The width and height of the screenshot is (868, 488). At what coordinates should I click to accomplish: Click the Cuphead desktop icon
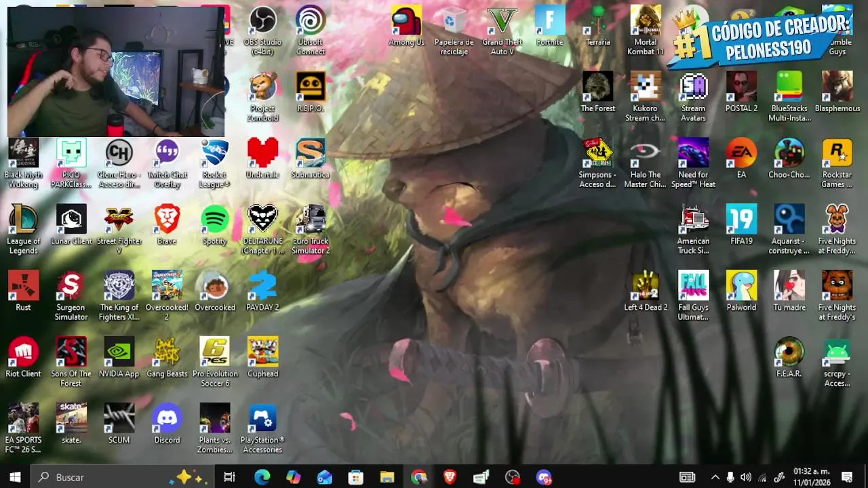click(x=262, y=358)
